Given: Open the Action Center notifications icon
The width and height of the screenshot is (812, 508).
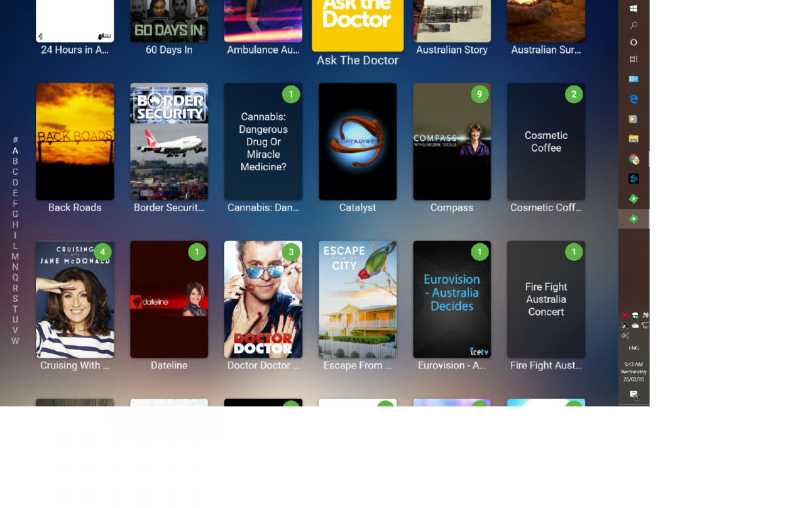Looking at the screenshot, I should [x=633, y=395].
